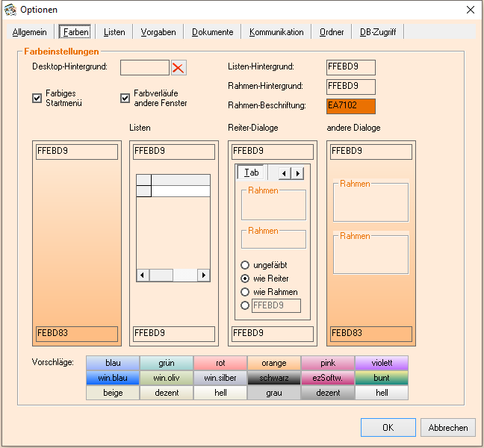Click top color field in Listen panel

(174, 152)
